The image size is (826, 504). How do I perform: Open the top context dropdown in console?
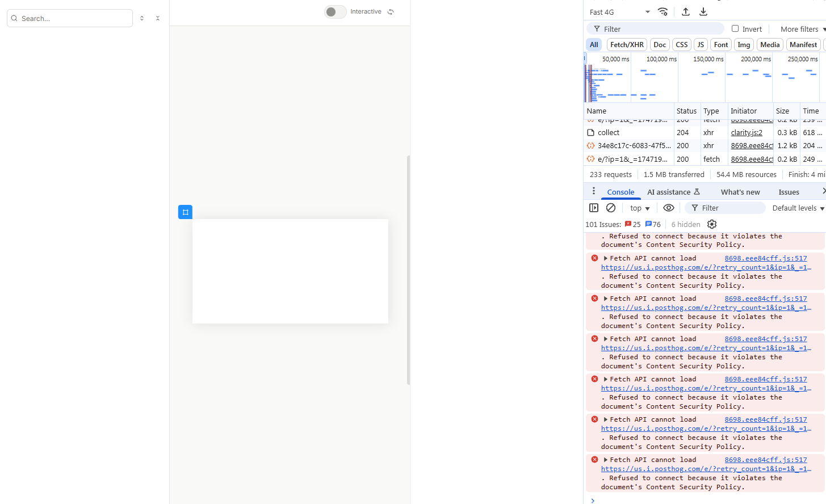[640, 208]
